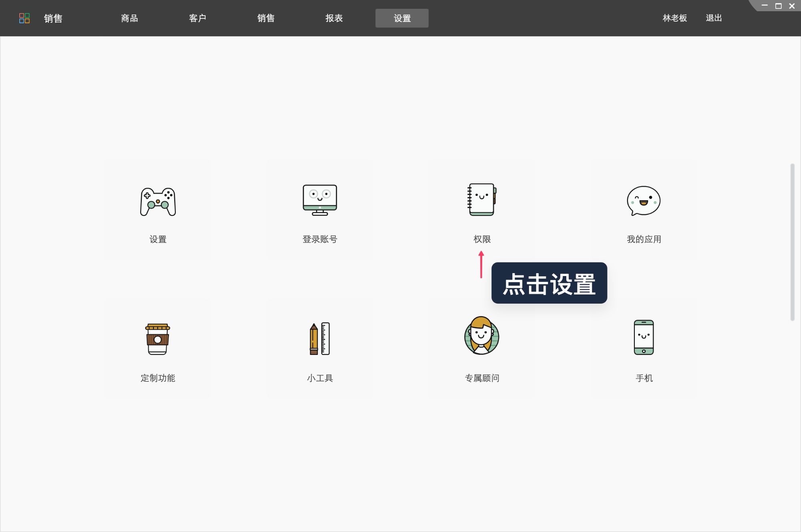Open the 设置 gamepad icon
801x532 pixels.
[x=158, y=202]
